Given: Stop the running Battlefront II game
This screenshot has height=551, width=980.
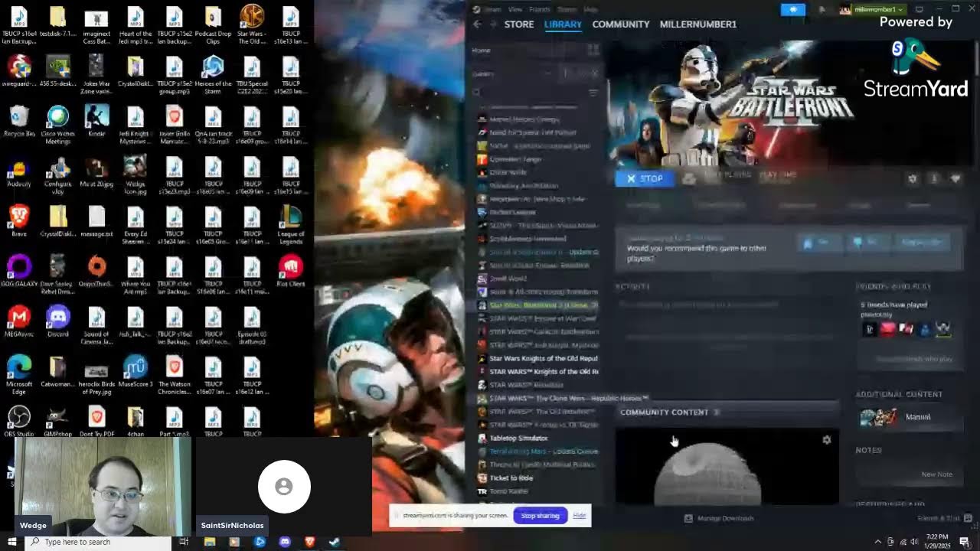Looking at the screenshot, I should [x=645, y=178].
